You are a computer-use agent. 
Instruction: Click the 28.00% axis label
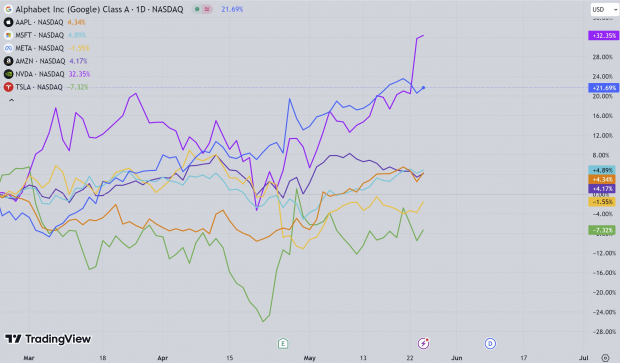pyautogui.click(x=602, y=57)
